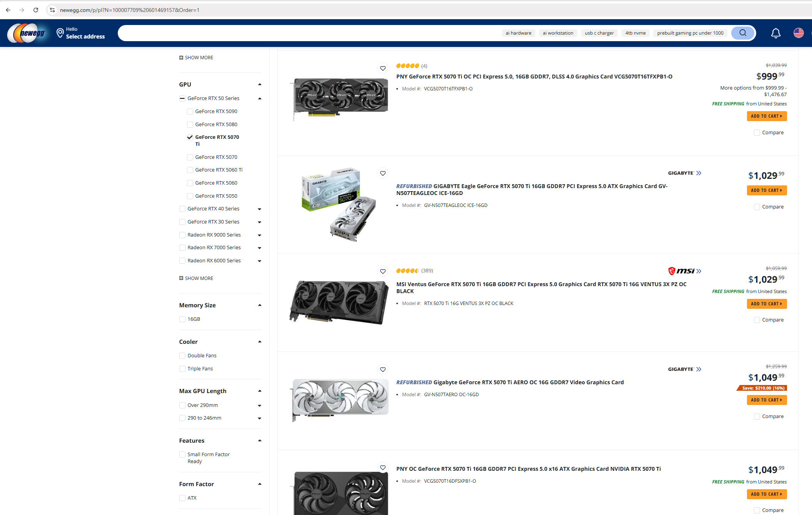This screenshot has width=812, height=515.
Task: Collapse the Memory Size filter section
Action: pos(260,305)
